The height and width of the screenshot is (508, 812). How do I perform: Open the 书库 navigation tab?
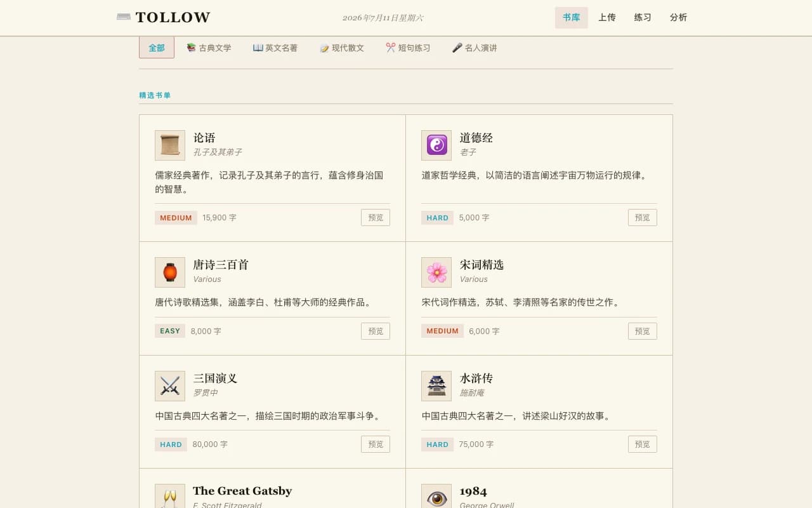click(572, 18)
